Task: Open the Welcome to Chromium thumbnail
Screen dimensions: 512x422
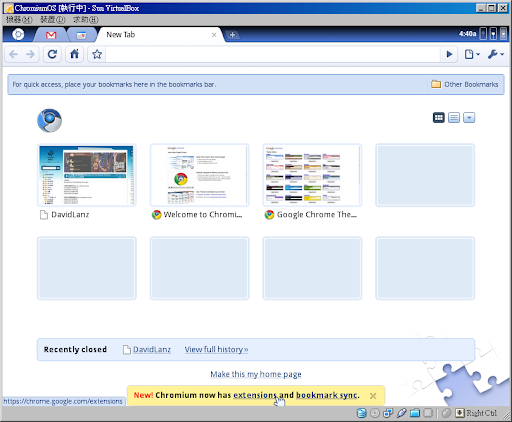Action: (199, 175)
